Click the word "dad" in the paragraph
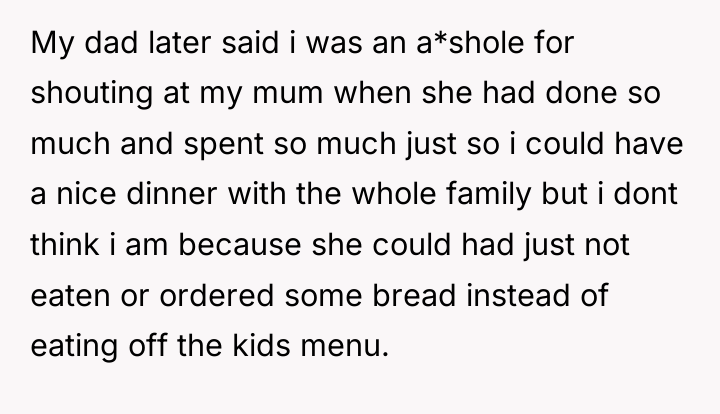 pos(111,43)
